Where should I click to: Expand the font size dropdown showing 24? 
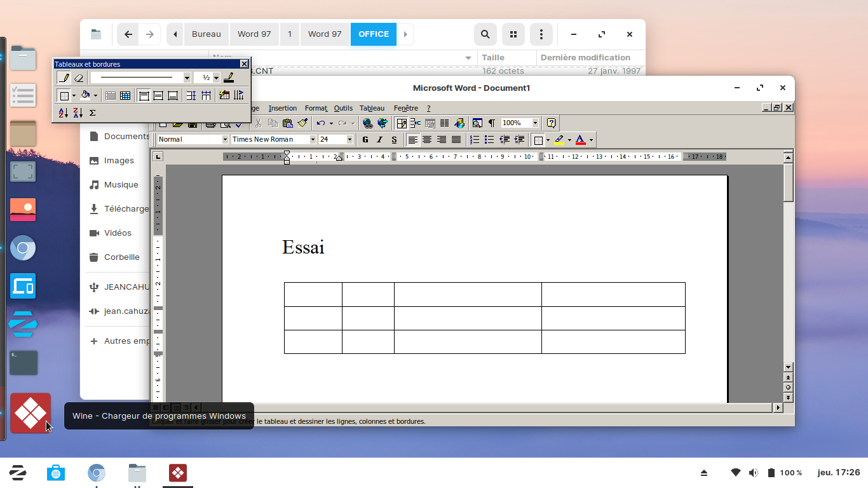coord(349,140)
